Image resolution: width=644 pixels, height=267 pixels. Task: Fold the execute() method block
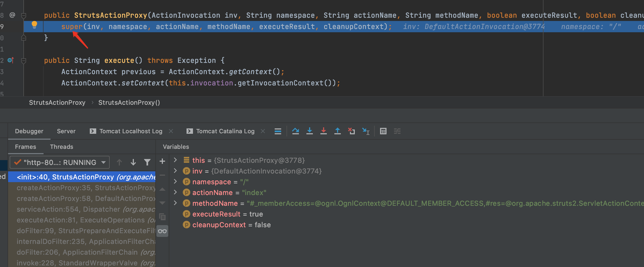pos(24,60)
